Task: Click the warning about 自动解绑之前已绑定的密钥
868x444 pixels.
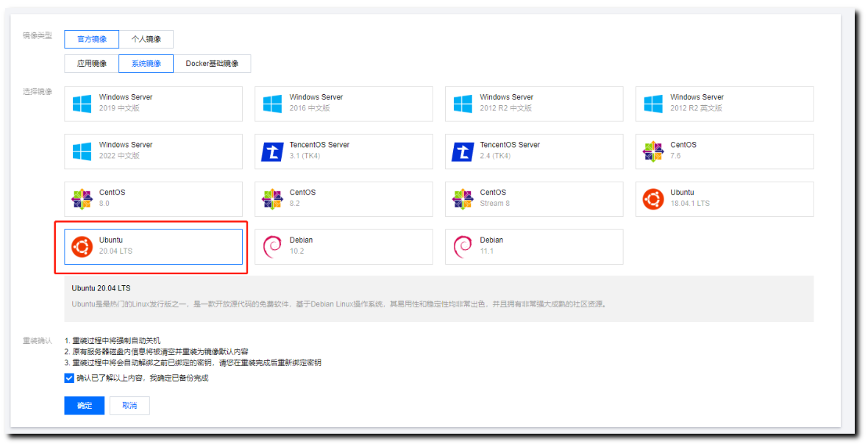Action: click(193, 362)
